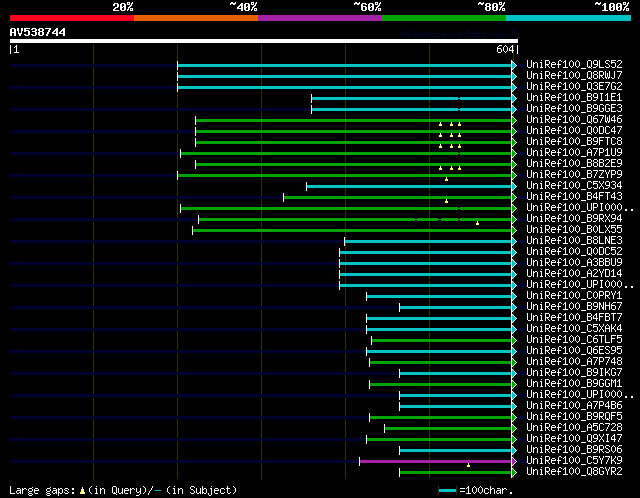Open the UniRef100_B9RX94 label
Screen dimensions: 640x498
coord(574,219)
